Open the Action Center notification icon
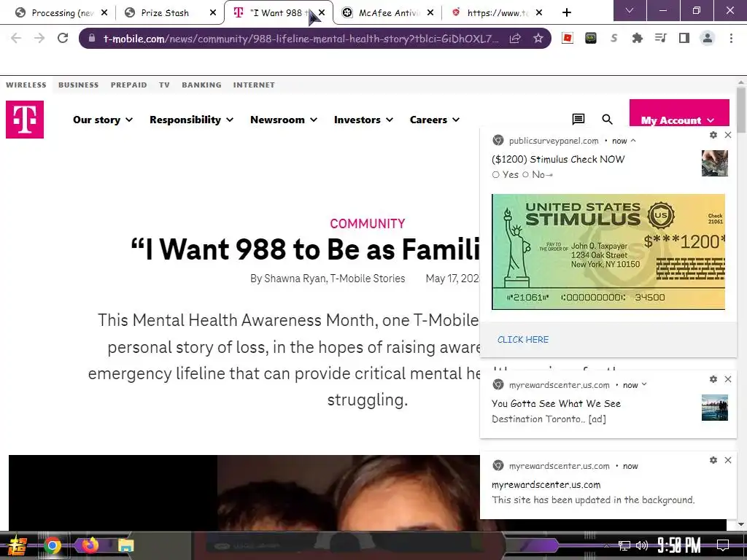 click(x=723, y=545)
